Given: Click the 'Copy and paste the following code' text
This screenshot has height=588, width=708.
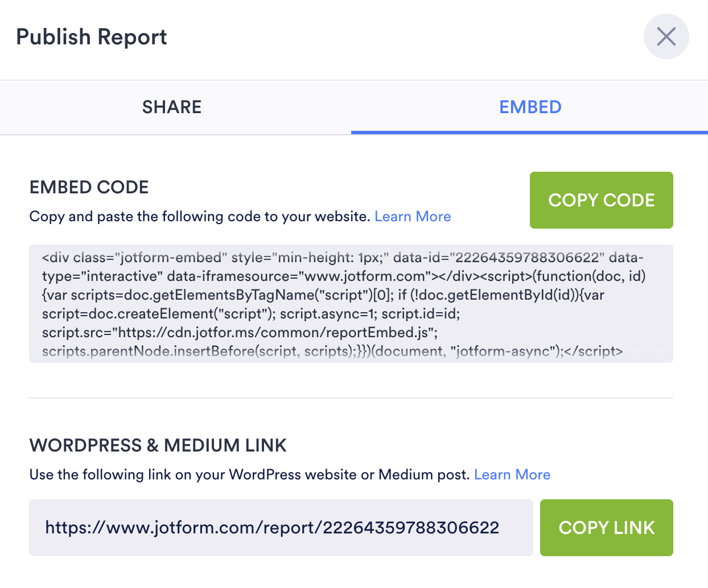Looking at the screenshot, I should (x=199, y=217).
